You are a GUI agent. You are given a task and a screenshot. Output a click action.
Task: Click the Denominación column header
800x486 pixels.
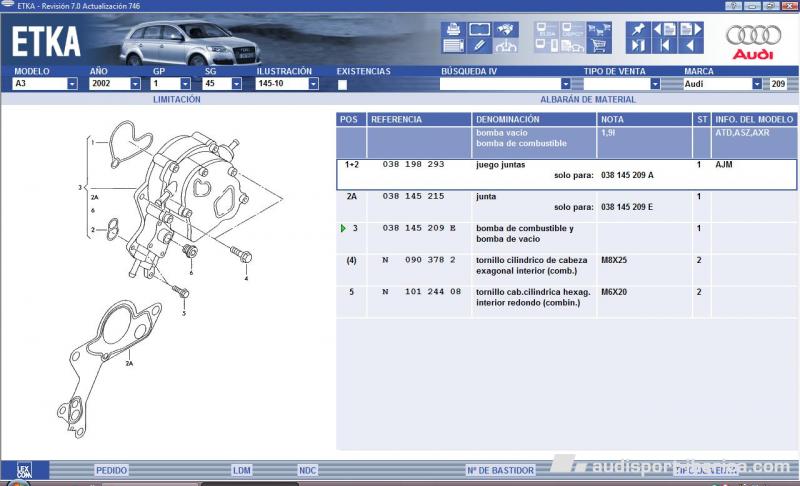[x=534, y=119]
